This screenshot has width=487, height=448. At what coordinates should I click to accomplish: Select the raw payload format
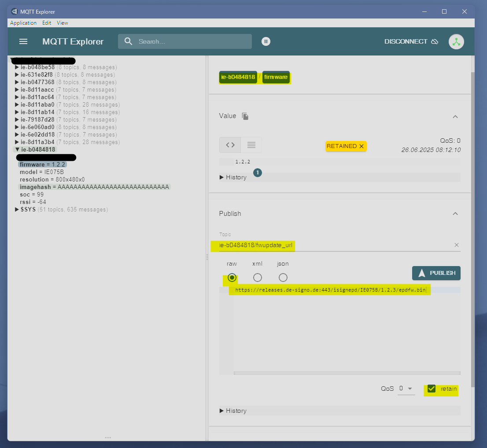click(x=232, y=278)
